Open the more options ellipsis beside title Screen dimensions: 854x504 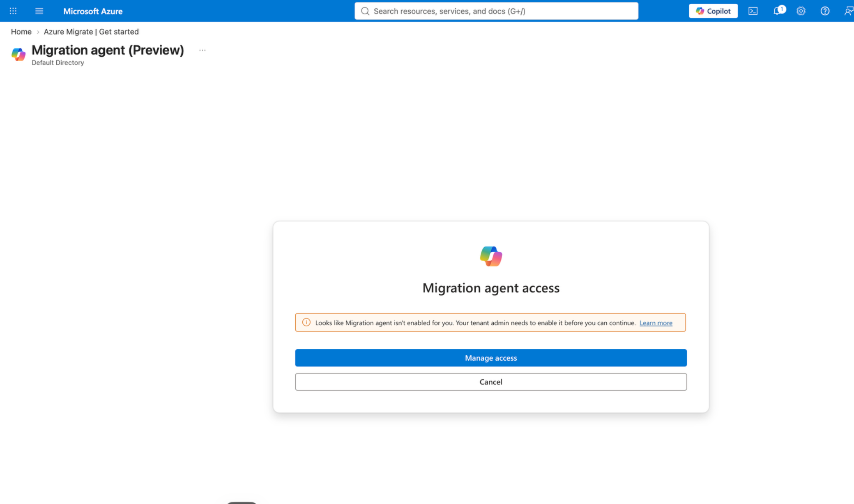click(x=202, y=50)
